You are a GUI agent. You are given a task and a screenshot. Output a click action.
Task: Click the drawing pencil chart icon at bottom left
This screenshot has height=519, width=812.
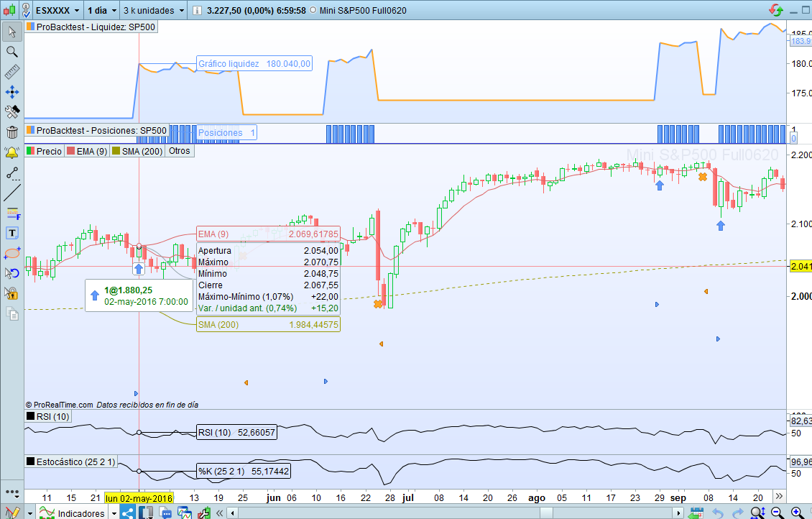pyautogui.click(x=12, y=513)
